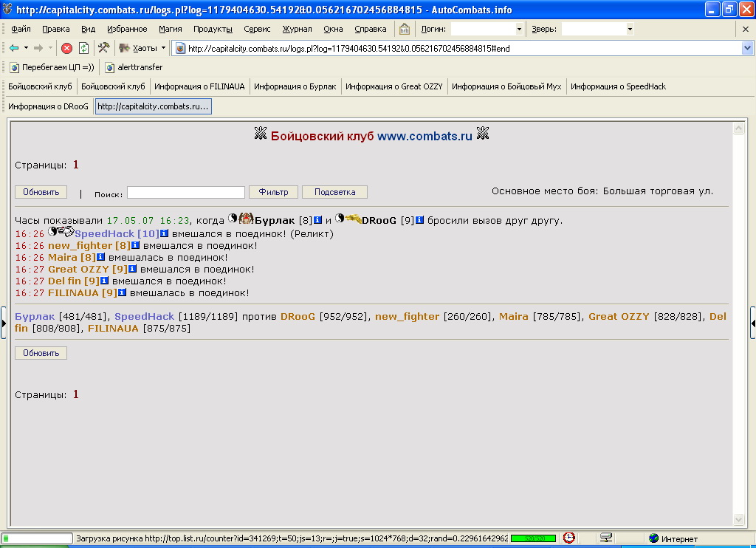Click the upper Обновить button
The width and height of the screenshot is (756, 548).
tap(41, 192)
